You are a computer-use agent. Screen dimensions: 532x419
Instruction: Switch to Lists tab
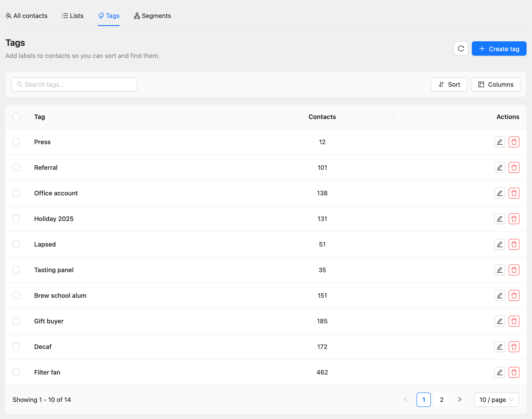pyautogui.click(x=73, y=16)
